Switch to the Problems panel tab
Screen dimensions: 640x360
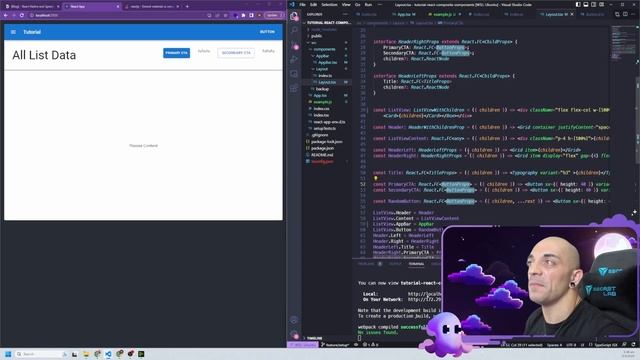[x=366, y=264]
